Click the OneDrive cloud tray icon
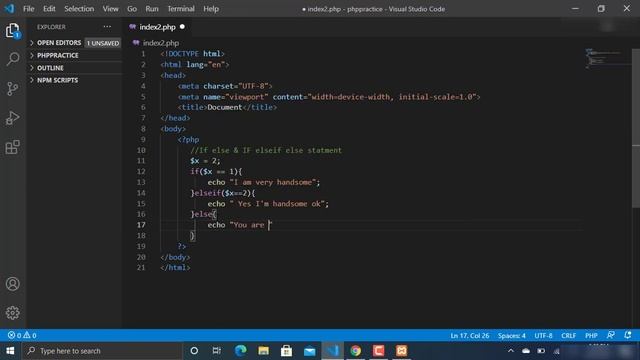This screenshot has height=360, width=640. coord(526,351)
